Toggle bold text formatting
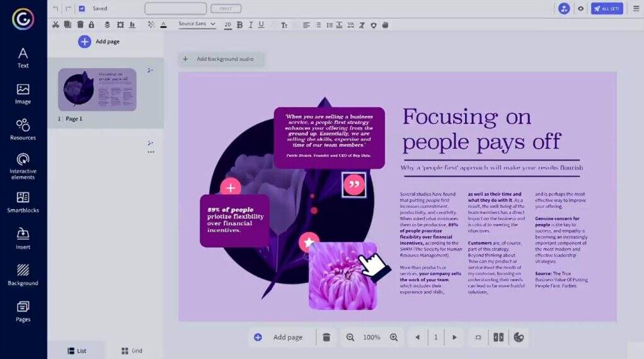Screen dimensions: 644x359 coord(239,25)
